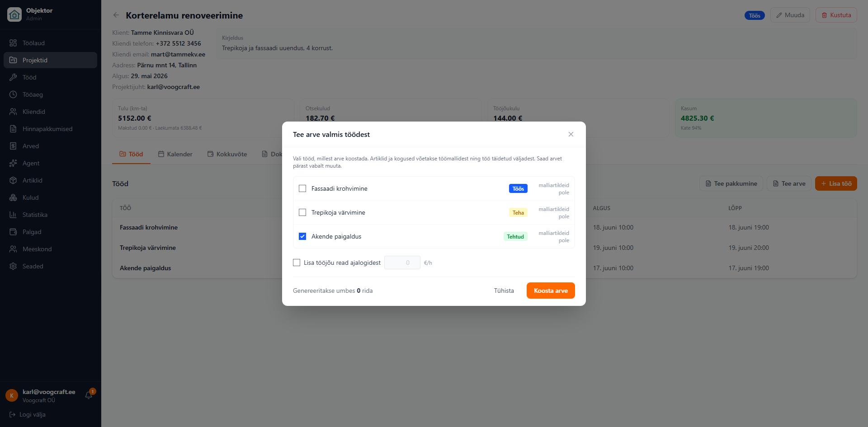The height and width of the screenshot is (427, 868).
Task: Click the Objektor house logo icon
Action: tap(14, 14)
